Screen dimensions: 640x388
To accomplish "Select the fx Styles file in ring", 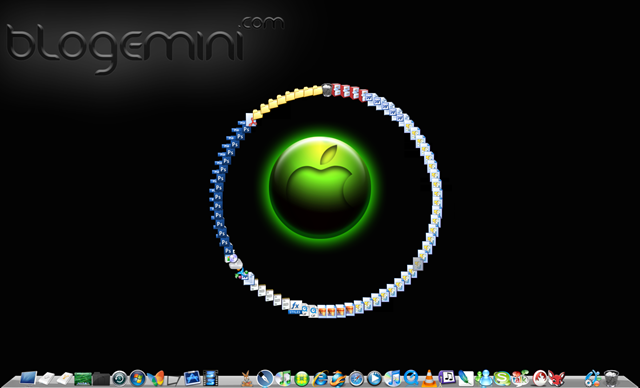I will click(295, 307).
